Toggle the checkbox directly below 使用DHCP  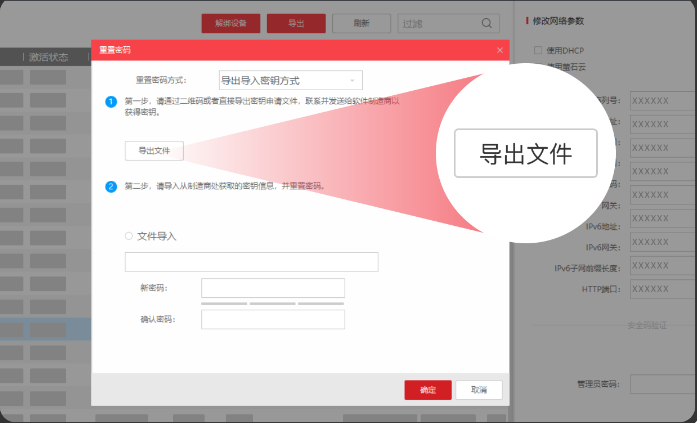(538, 66)
